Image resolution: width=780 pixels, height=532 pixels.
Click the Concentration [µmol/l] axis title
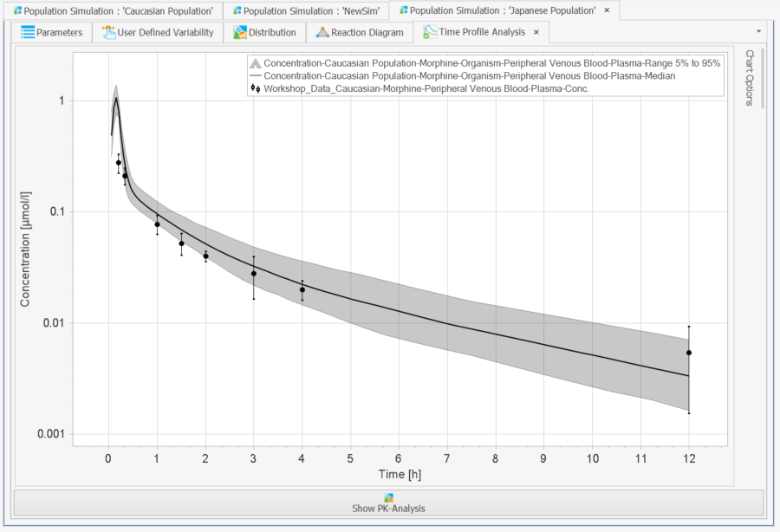[x=25, y=249]
